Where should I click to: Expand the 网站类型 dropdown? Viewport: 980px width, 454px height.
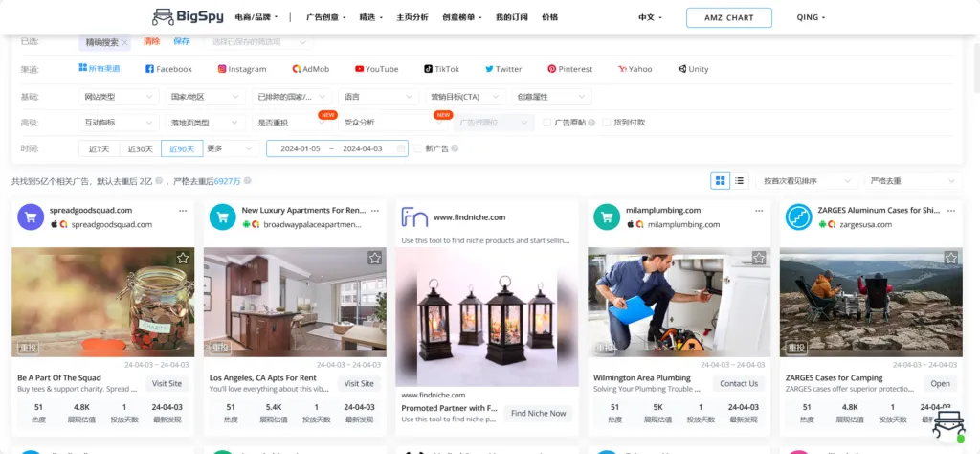click(118, 97)
